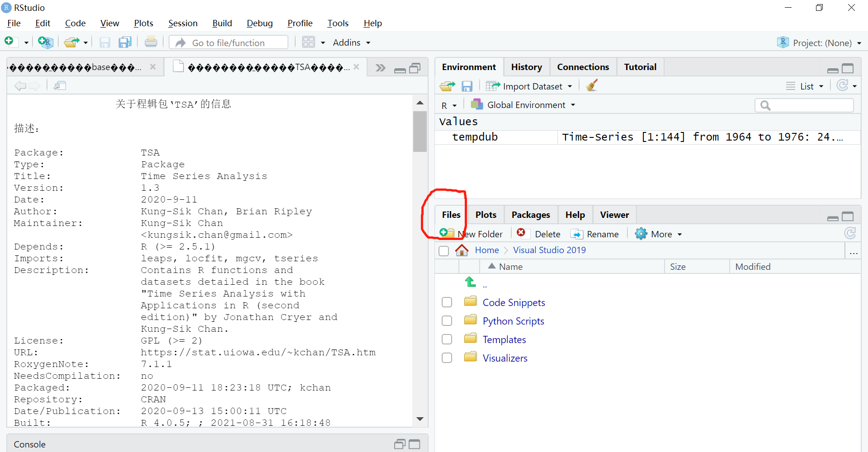Open the Addins dropdown
The height and width of the screenshot is (452, 868).
(352, 42)
